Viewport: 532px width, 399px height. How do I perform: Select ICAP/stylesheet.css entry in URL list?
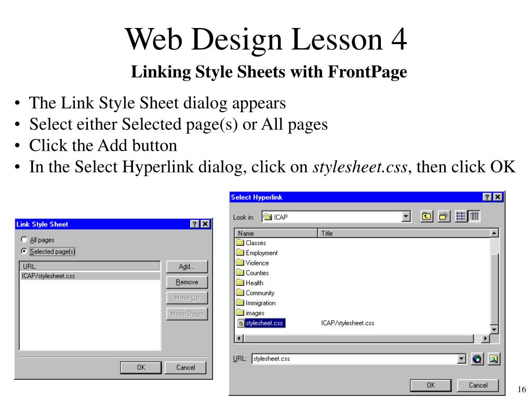pos(90,276)
